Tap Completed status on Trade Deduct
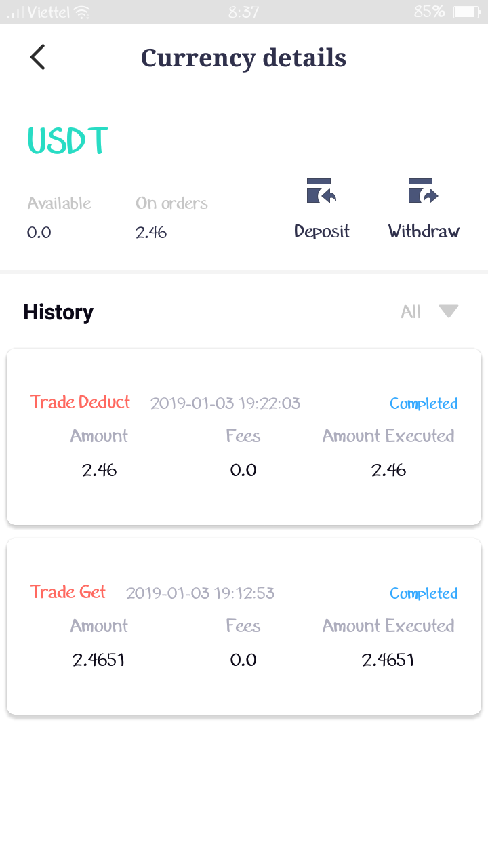Viewport: 488px width, 868px height. [424, 403]
